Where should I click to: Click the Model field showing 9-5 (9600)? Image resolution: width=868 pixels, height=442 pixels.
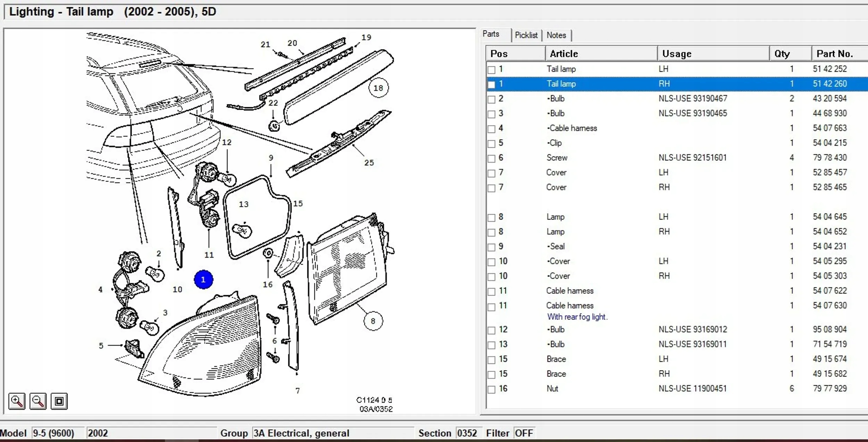[x=58, y=433]
